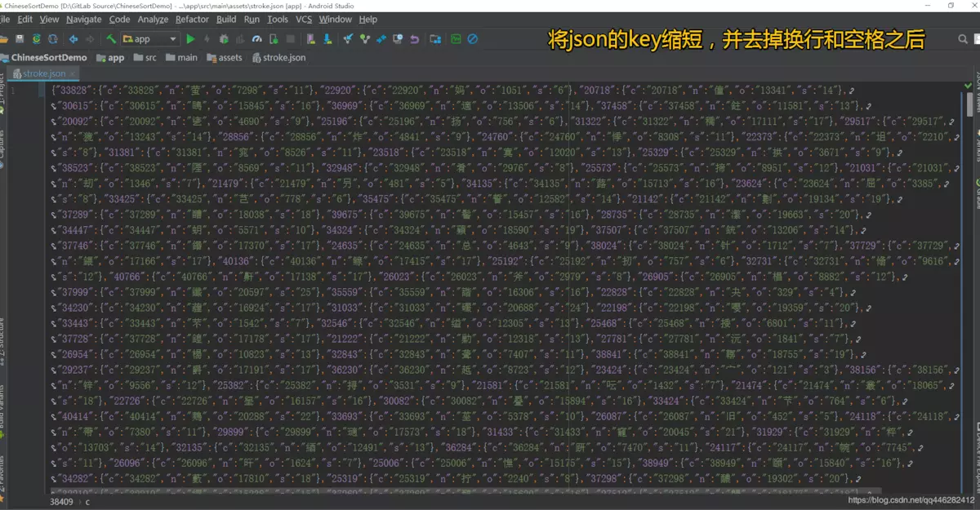Click the Revert undo arrow icon

(414, 38)
